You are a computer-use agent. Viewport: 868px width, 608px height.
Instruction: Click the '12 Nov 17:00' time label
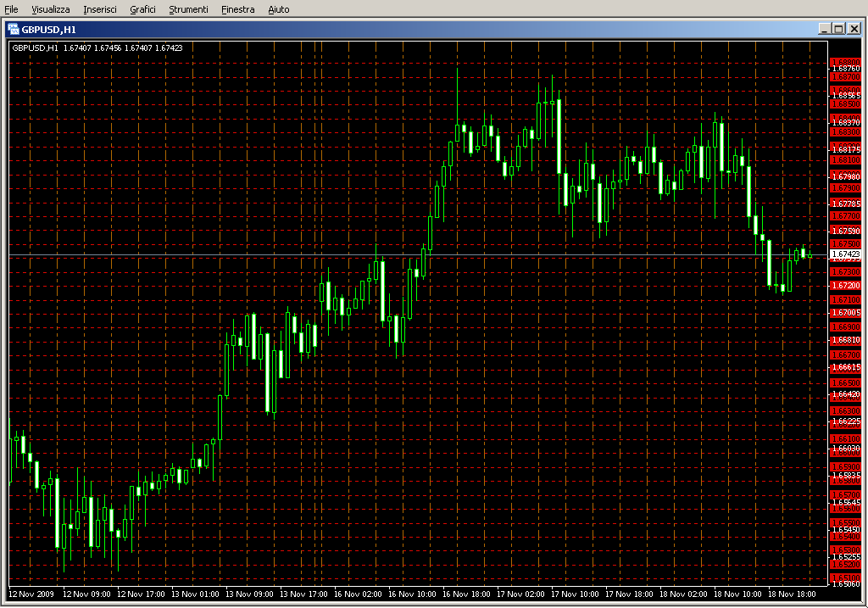pos(141,594)
